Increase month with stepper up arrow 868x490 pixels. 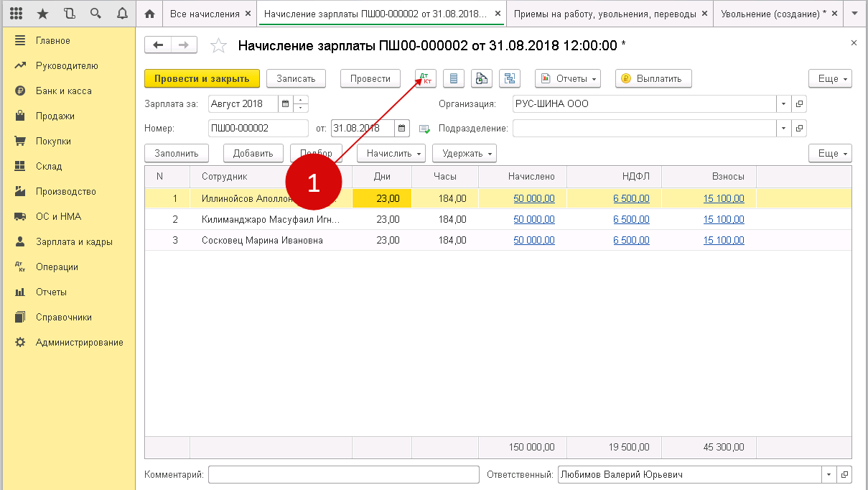click(302, 100)
